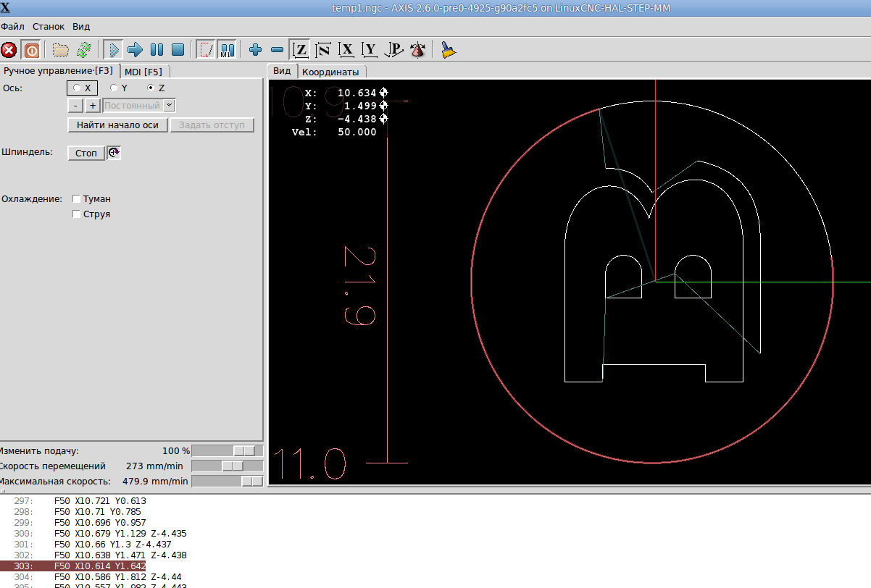
Task: Select the Z top view icon
Action: [x=300, y=50]
